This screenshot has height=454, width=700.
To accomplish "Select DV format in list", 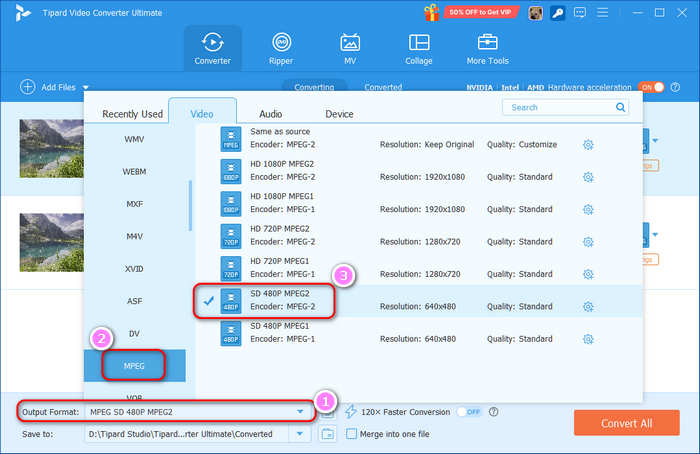I will pos(134,333).
